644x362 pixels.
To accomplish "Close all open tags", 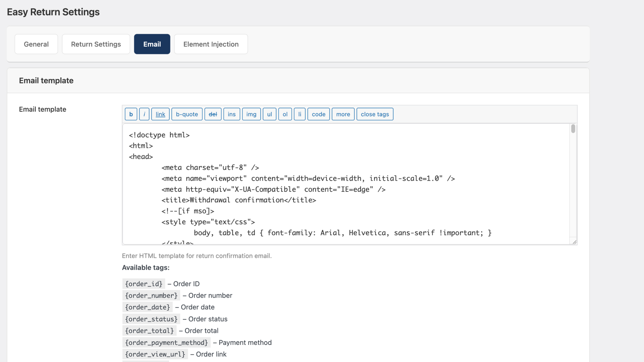I will click(375, 114).
